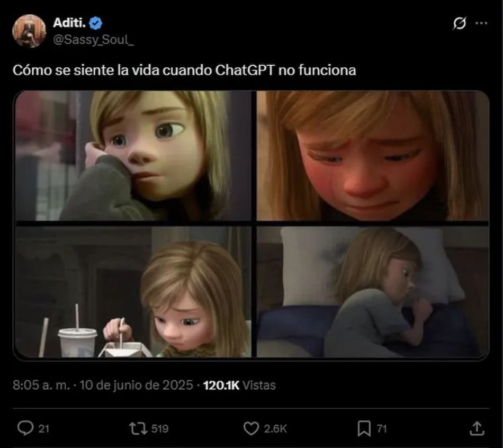Image resolution: width=503 pixels, height=448 pixels.
Task: Bookmark the post with the bookmark icon
Action: [x=364, y=428]
